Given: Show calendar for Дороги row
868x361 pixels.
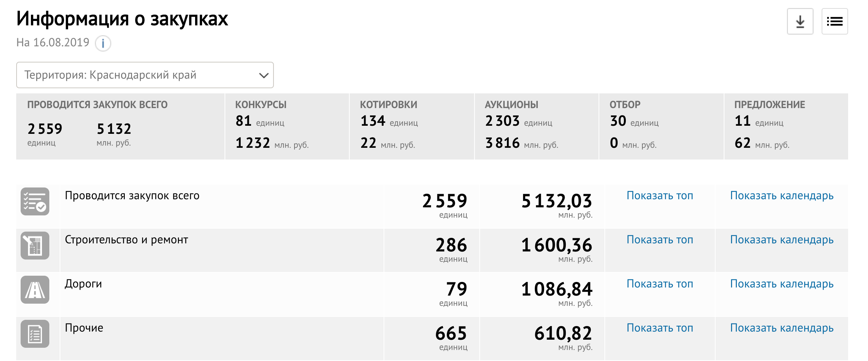Looking at the screenshot, I should click(781, 284).
